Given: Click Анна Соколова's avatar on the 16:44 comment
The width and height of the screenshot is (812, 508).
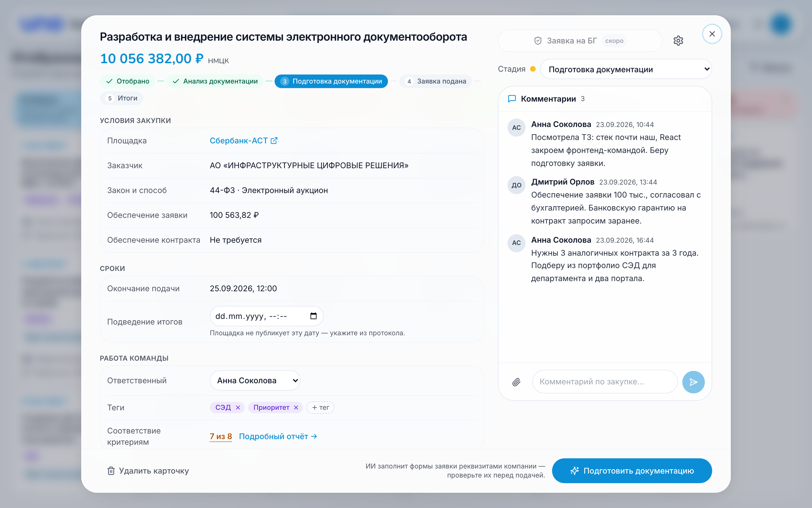Looking at the screenshot, I should (x=517, y=243).
